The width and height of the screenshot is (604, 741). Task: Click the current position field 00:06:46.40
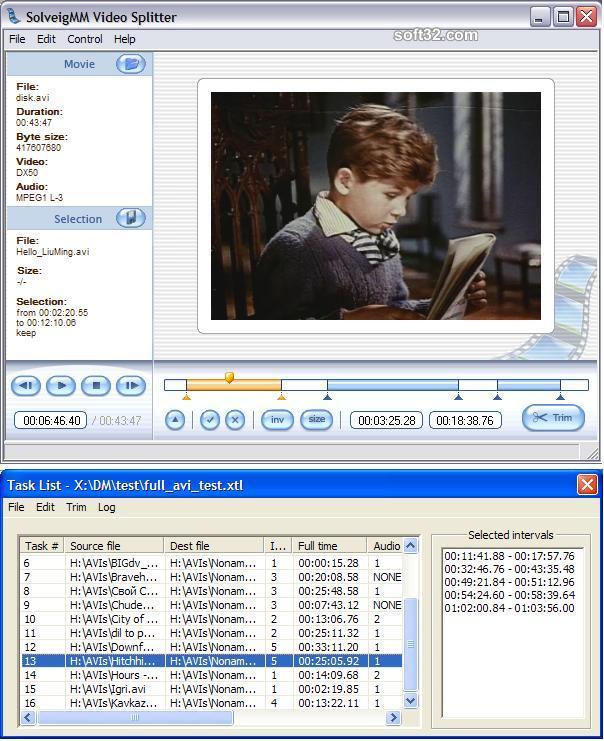[x=51, y=420]
